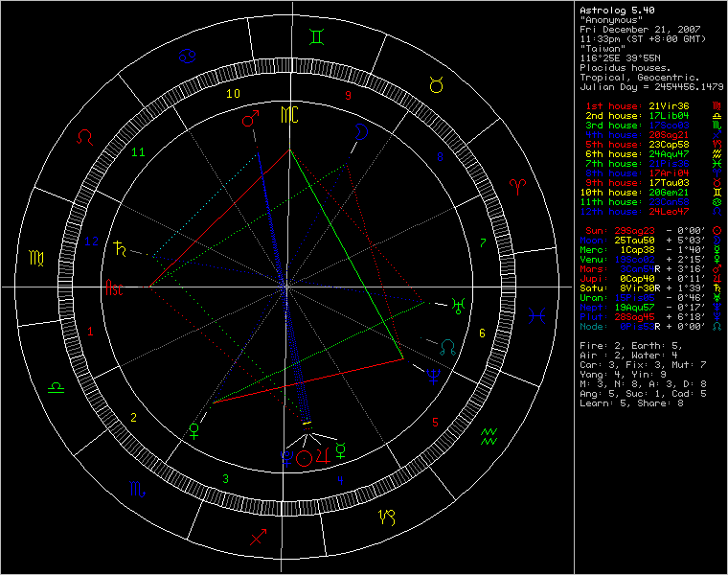
Task: Click house number 9 in the wheel
Action: (349, 96)
